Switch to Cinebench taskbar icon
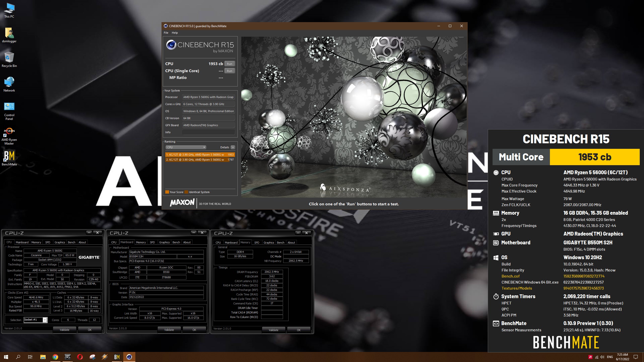This screenshot has width=644, height=362. point(129,357)
